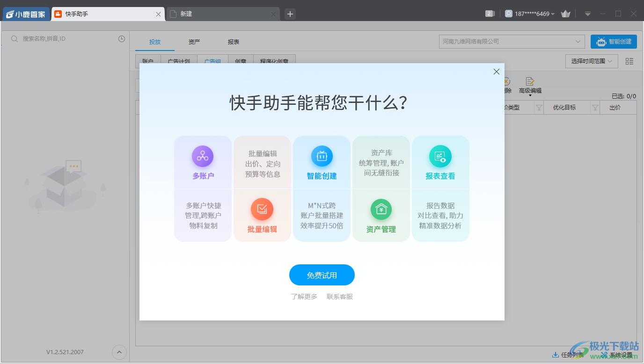Select the 投放 main tab
The height and width of the screenshot is (364, 644).
pyautogui.click(x=155, y=42)
